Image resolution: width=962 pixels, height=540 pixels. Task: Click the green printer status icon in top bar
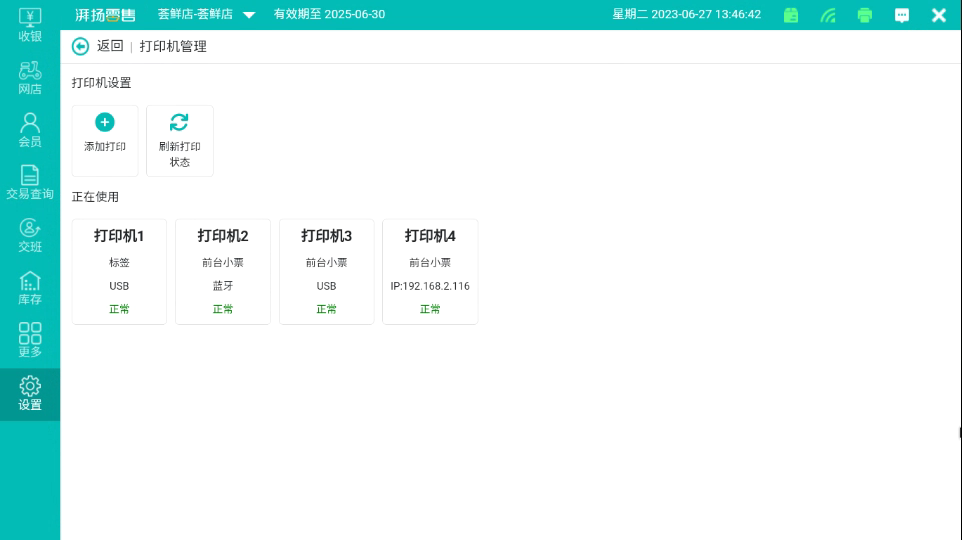[865, 15]
